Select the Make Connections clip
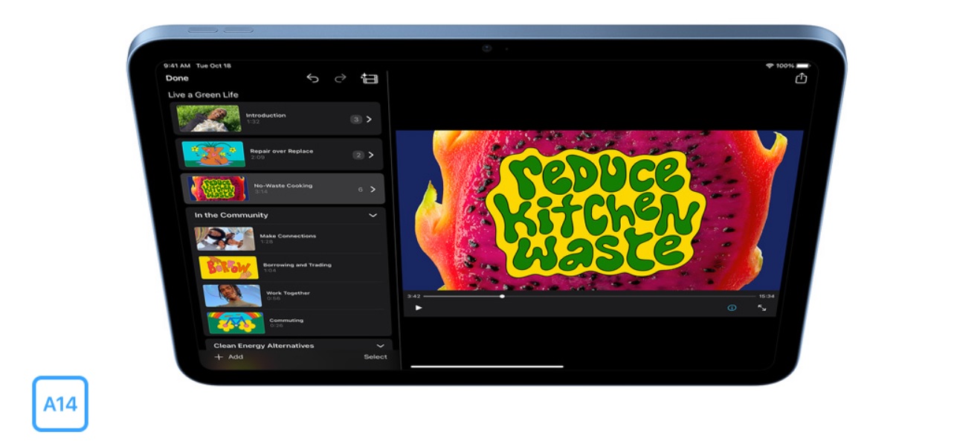980x447 pixels. [288, 238]
